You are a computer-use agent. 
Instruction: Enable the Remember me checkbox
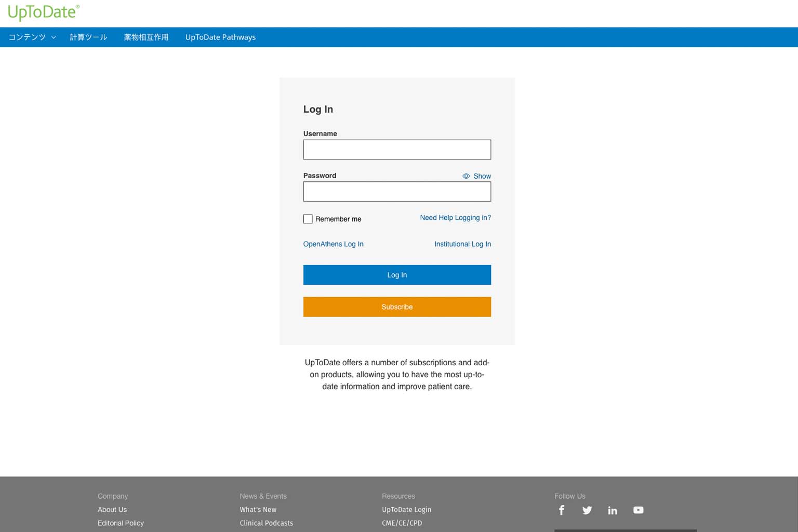coord(308,219)
